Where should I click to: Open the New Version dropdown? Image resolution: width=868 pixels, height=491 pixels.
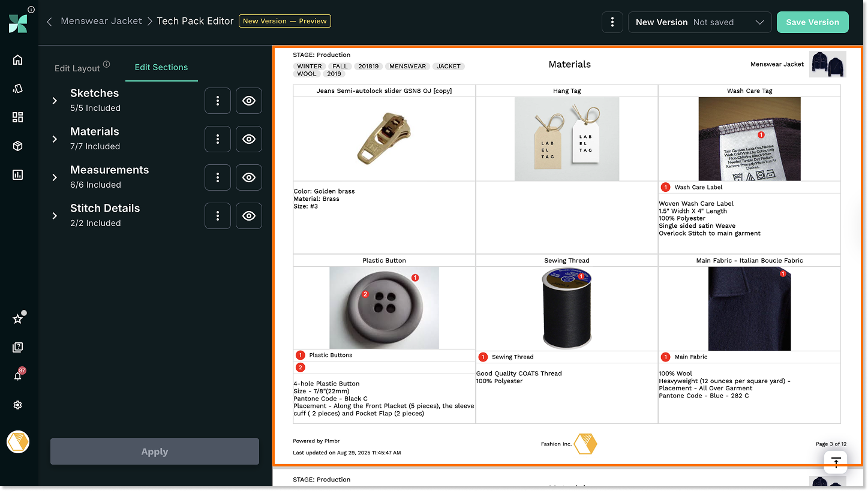pos(699,22)
